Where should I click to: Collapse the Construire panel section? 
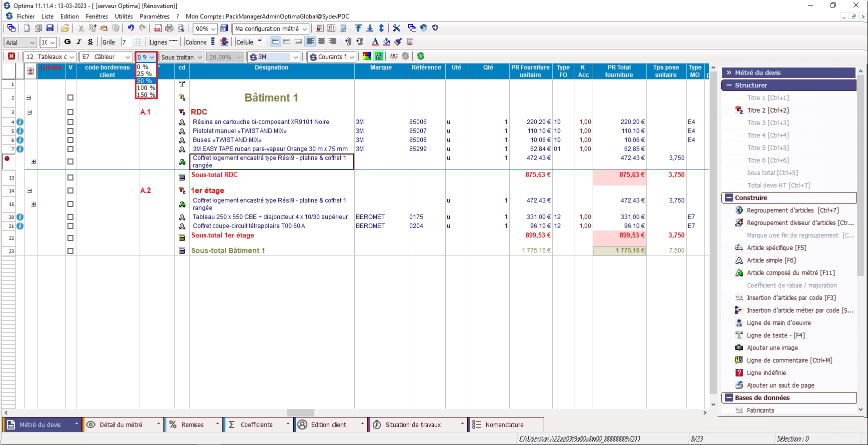point(730,198)
